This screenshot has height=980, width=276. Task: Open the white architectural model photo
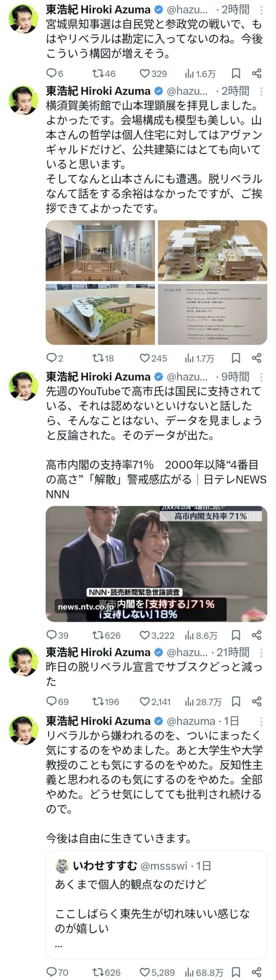(x=212, y=250)
